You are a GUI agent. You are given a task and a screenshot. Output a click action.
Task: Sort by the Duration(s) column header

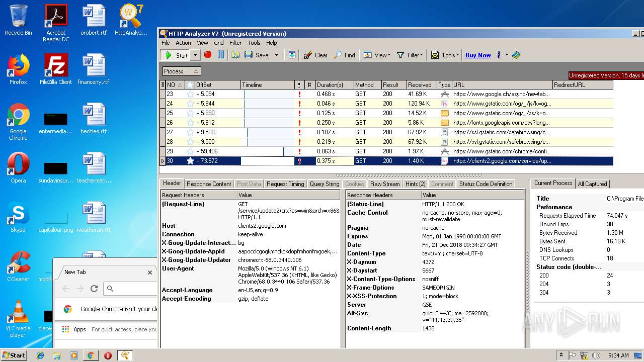334,85
